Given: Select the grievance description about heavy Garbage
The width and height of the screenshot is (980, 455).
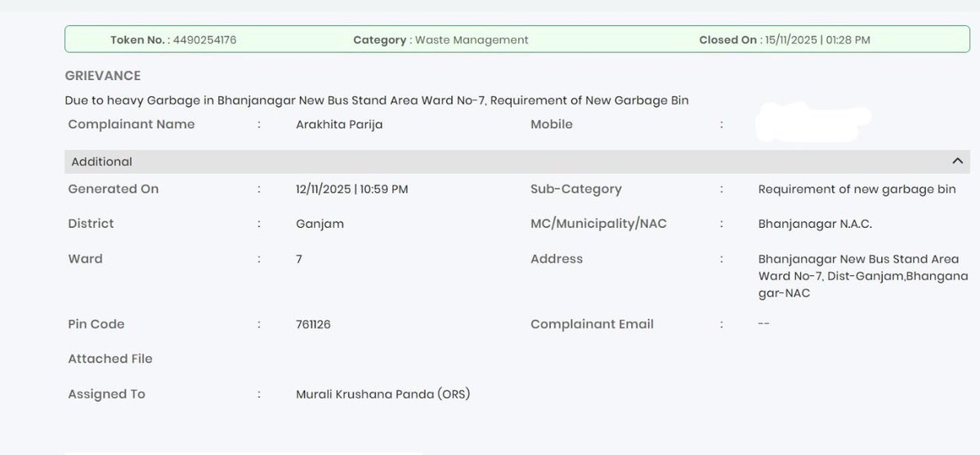Looking at the screenshot, I should (x=377, y=100).
